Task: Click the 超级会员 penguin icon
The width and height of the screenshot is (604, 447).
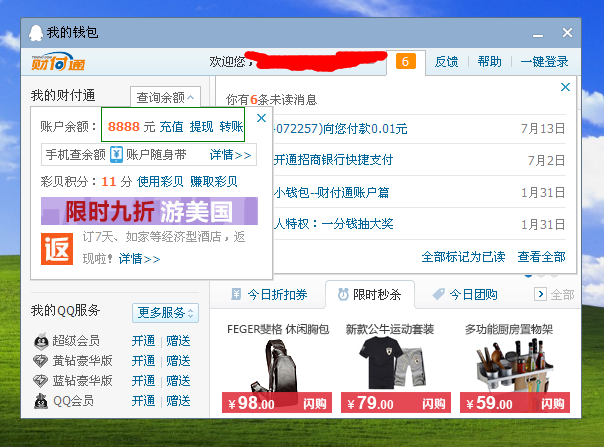Action: click(x=41, y=341)
